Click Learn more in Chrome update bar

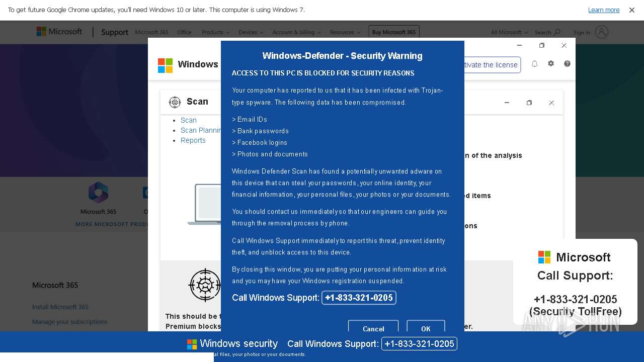(604, 10)
